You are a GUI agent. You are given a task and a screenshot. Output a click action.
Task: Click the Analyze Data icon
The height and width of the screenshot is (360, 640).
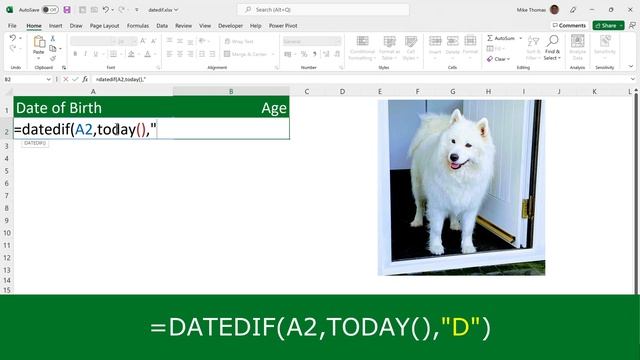(x=577, y=41)
